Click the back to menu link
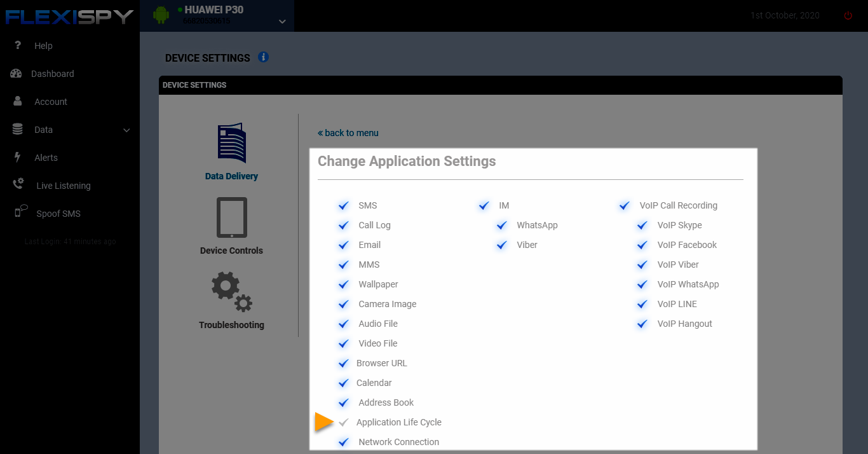Screen dimensions: 868x454 [x=348, y=133]
